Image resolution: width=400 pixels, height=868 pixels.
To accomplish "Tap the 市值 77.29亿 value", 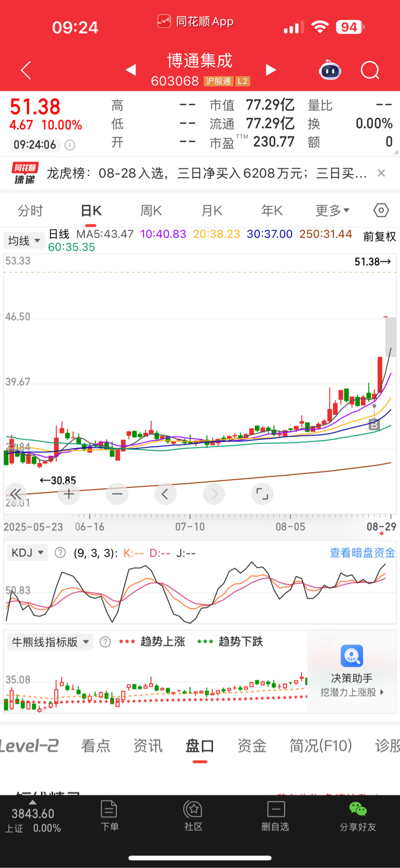I will [x=270, y=105].
